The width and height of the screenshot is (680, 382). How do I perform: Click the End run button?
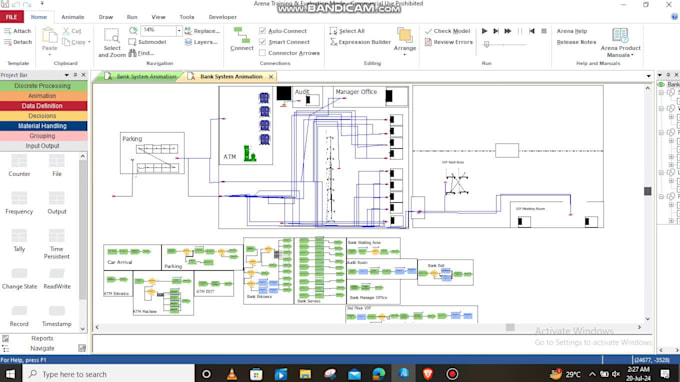pos(543,31)
